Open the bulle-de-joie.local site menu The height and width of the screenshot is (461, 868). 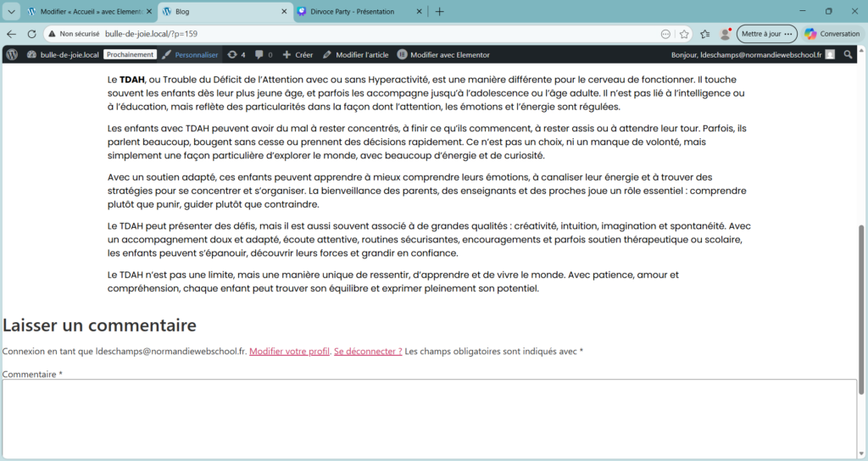coord(63,54)
